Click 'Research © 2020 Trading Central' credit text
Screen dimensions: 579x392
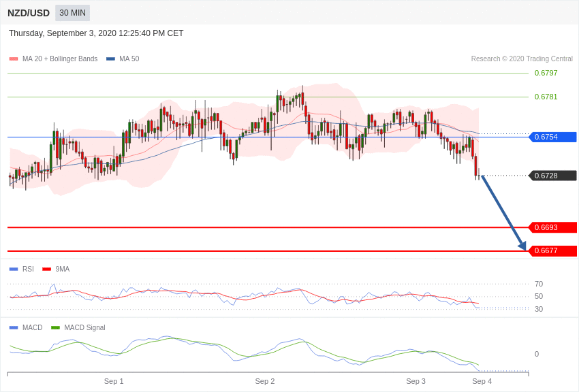click(x=522, y=59)
